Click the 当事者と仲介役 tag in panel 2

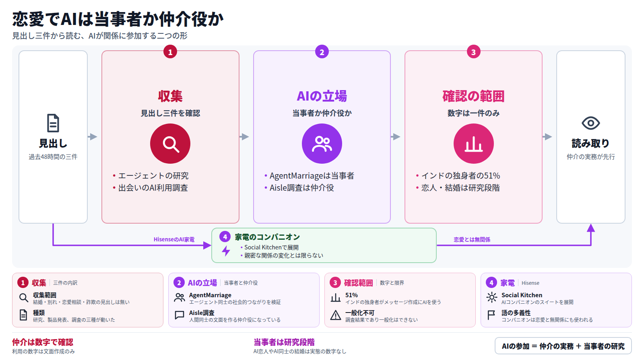point(241,283)
